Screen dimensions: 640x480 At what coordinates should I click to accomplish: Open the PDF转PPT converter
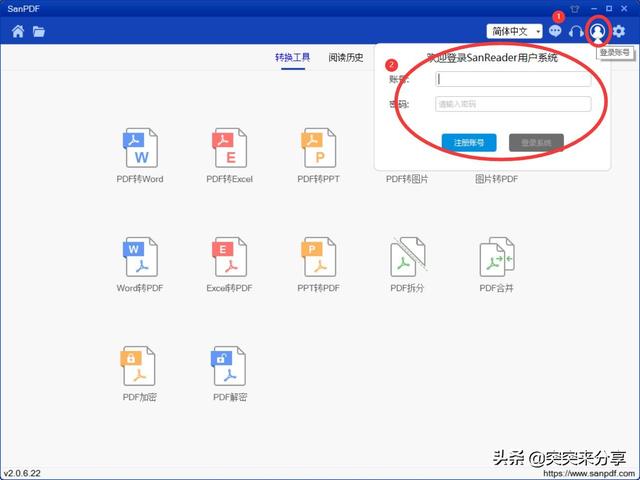[318, 156]
